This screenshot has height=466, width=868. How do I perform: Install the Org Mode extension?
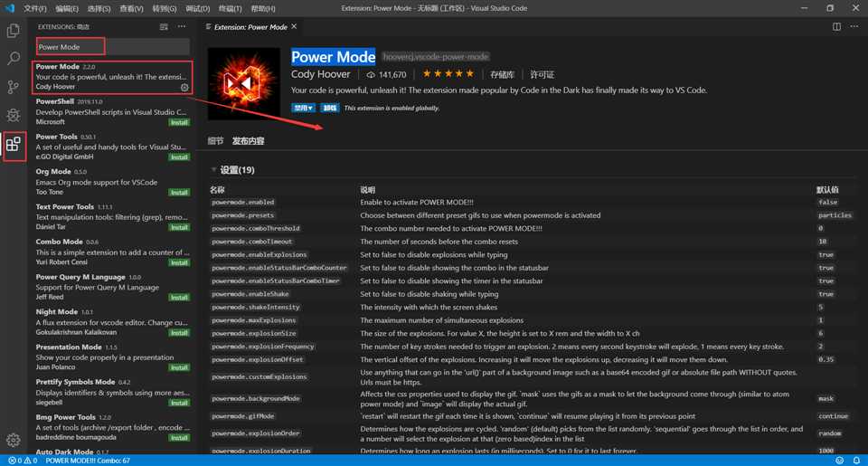click(x=179, y=192)
